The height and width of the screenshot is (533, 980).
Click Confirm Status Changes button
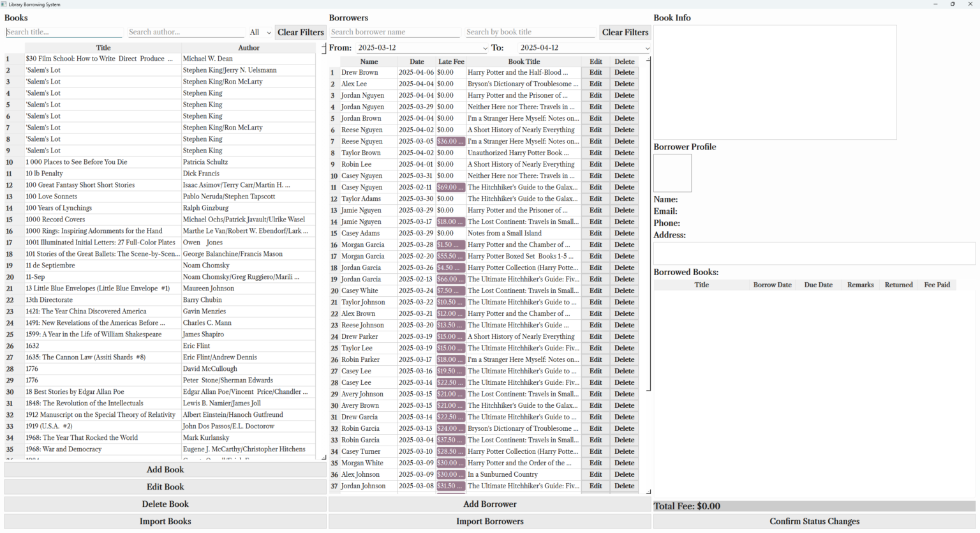click(x=814, y=522)
